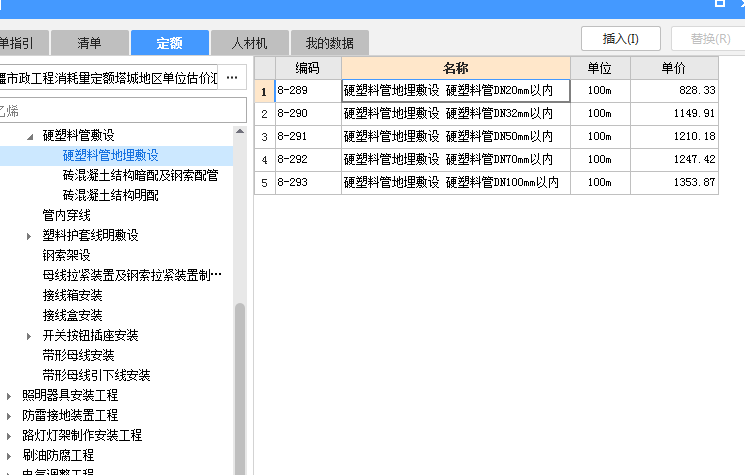Expand the 刷油防腐工程 node

[x=9, y=456]
